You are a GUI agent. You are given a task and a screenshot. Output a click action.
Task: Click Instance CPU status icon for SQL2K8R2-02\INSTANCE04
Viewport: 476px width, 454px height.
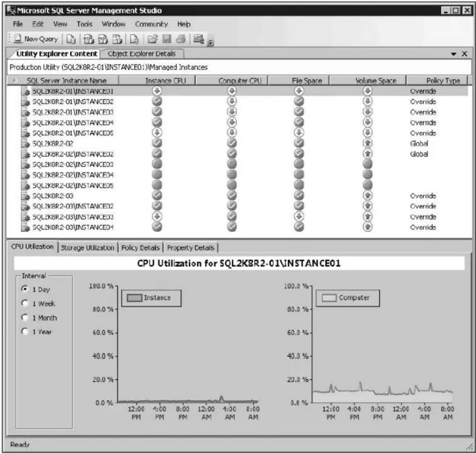point(157,175)
